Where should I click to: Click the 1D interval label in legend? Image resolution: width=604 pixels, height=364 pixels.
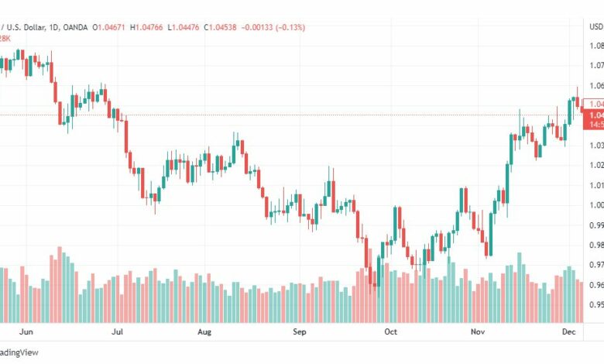(54, 27)
